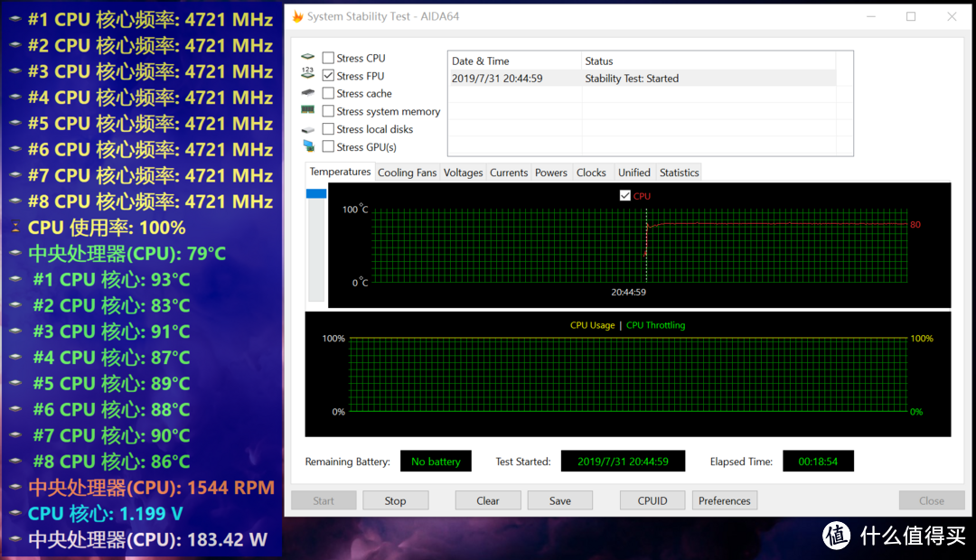Minimize the System Stability Test window
Viewport: 976px width, 560px height.
click(871, 16)
